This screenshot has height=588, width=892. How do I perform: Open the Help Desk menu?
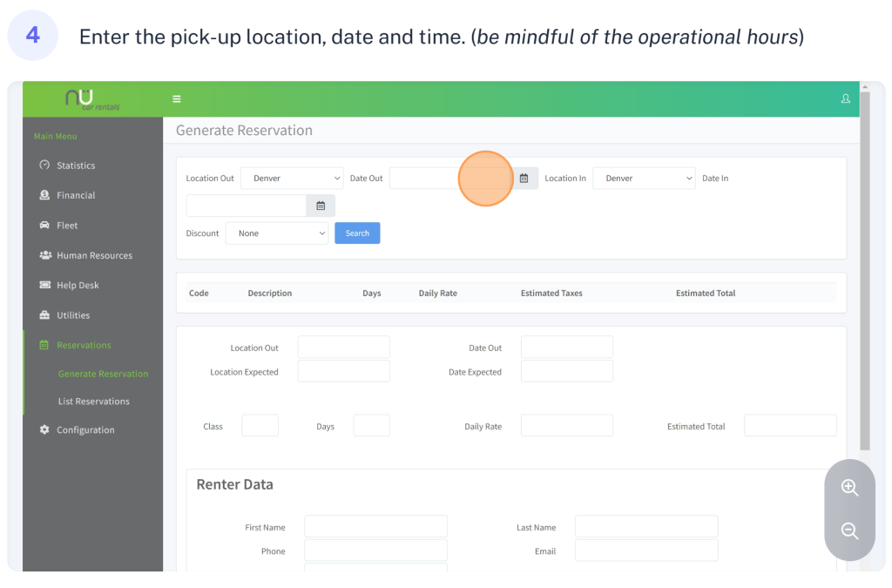(x=78, y=286)
